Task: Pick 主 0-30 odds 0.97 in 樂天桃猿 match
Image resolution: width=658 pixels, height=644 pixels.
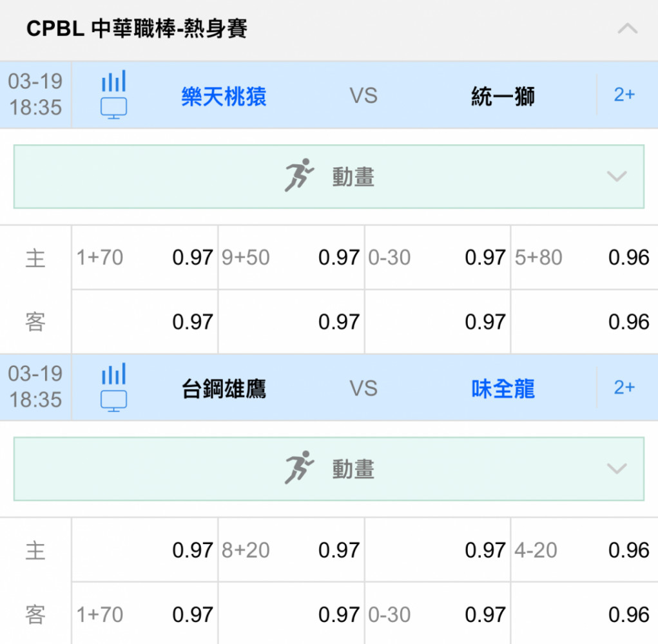Action: [438, 258]
